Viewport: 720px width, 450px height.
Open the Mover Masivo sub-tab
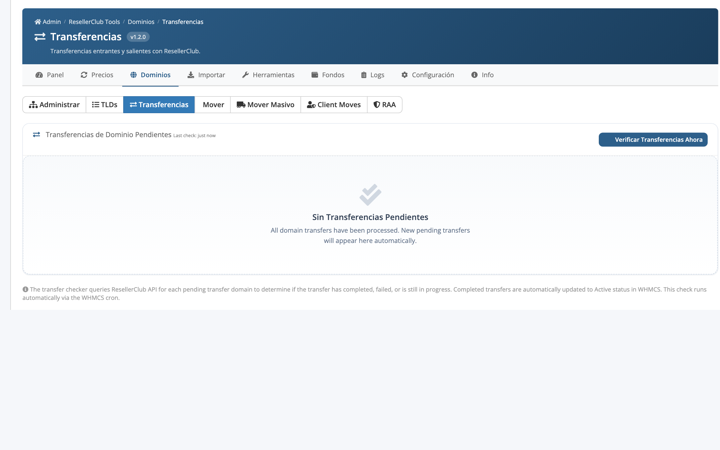tap(265, 105)
